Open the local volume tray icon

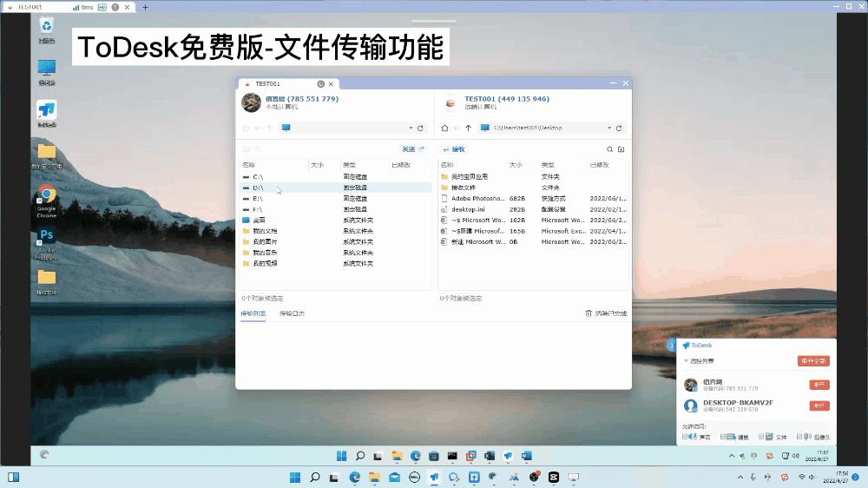coord(812,477)
